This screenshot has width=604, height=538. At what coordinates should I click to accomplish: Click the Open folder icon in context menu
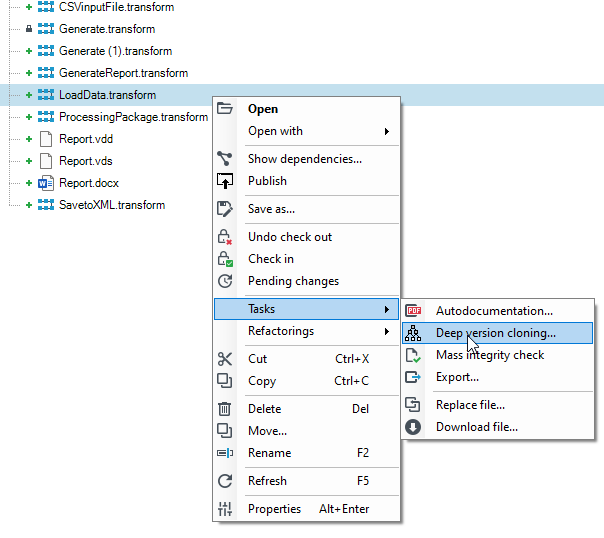(x=225, y=109)
